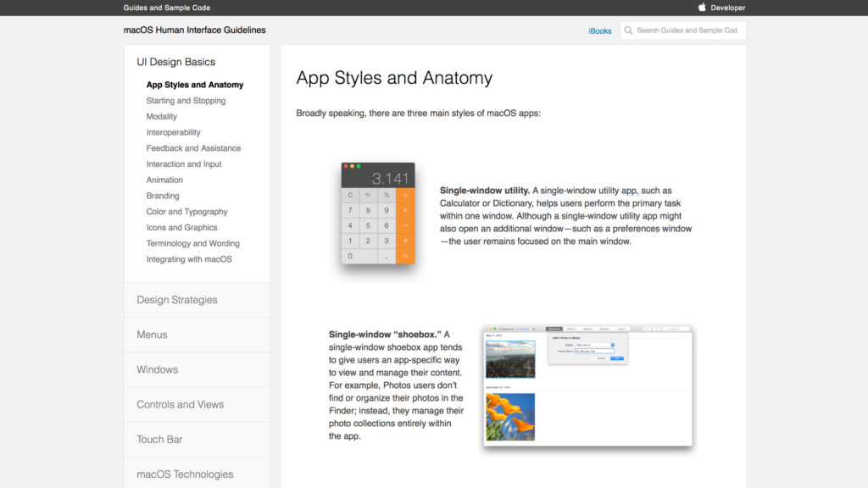Open Feedback and Assistance page
868x488 pixels.
(193, 148)
